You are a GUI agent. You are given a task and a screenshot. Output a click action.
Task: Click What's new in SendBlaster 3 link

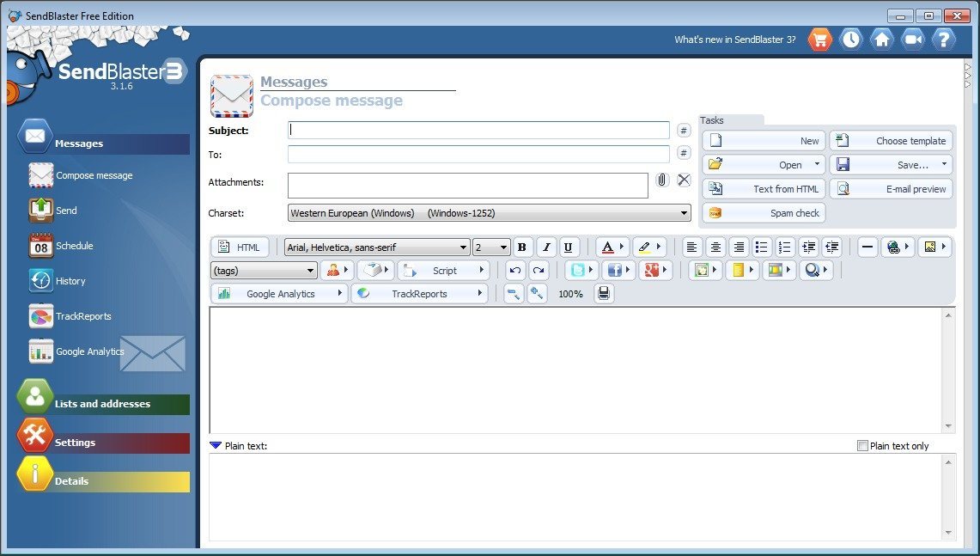(734, 39)
